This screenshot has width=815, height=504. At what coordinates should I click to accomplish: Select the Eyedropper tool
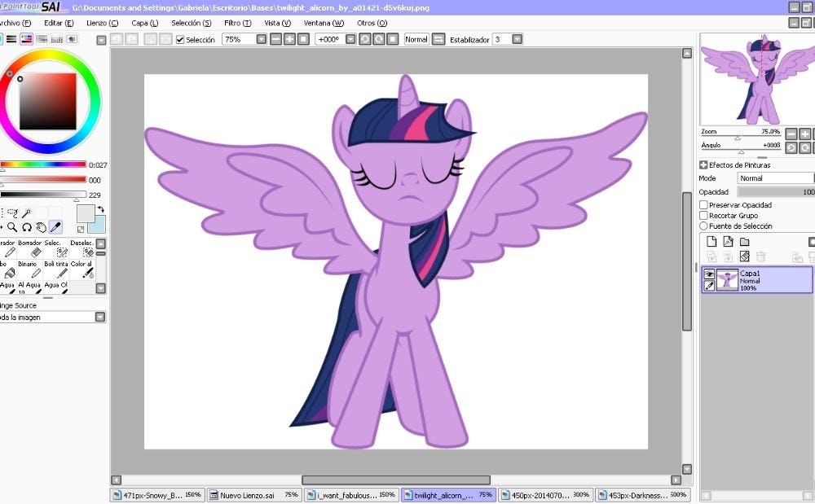pyautogui.click(x=55, y=227)
